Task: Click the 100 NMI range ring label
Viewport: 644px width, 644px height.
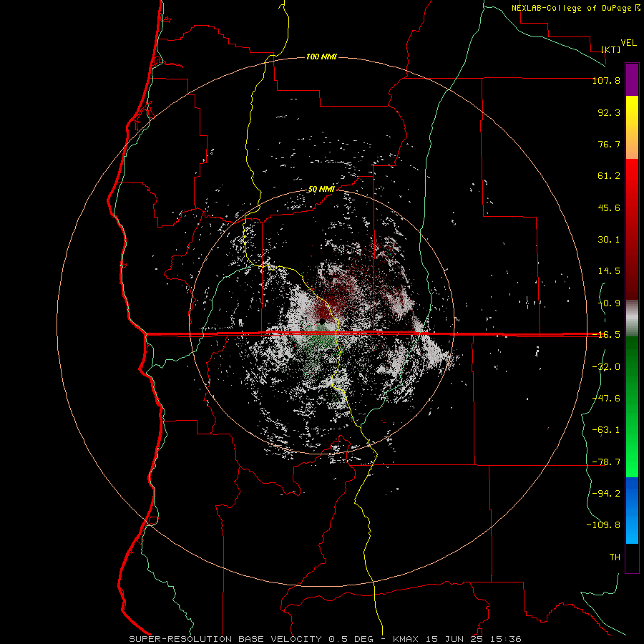Action: pyautogui.click(x=321, y=57)
